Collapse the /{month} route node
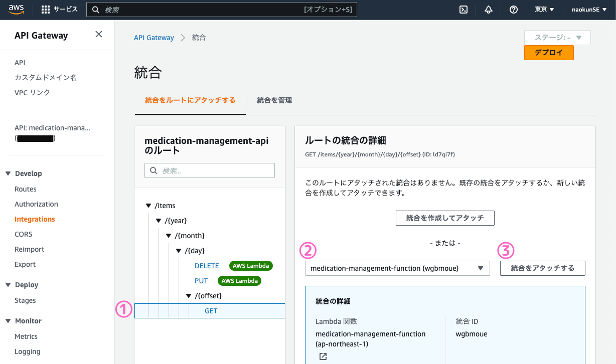Image resolution: width=616 pixels, height=364 pixels. click(x=169, y=236)
